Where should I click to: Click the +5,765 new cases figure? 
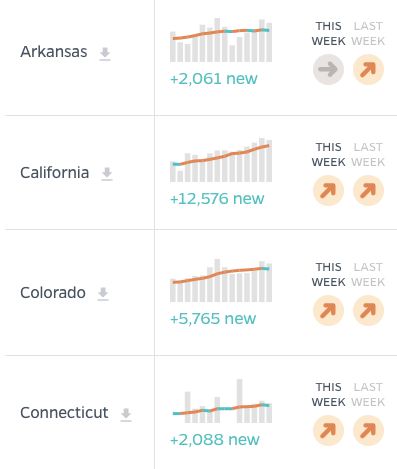coord(213,319)
